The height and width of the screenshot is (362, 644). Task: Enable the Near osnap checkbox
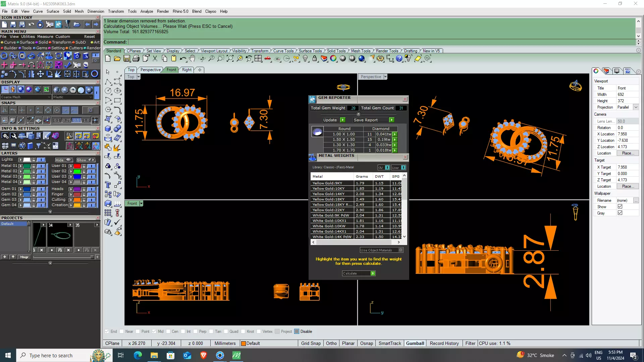pyautogui.click(x=122, y=331)
